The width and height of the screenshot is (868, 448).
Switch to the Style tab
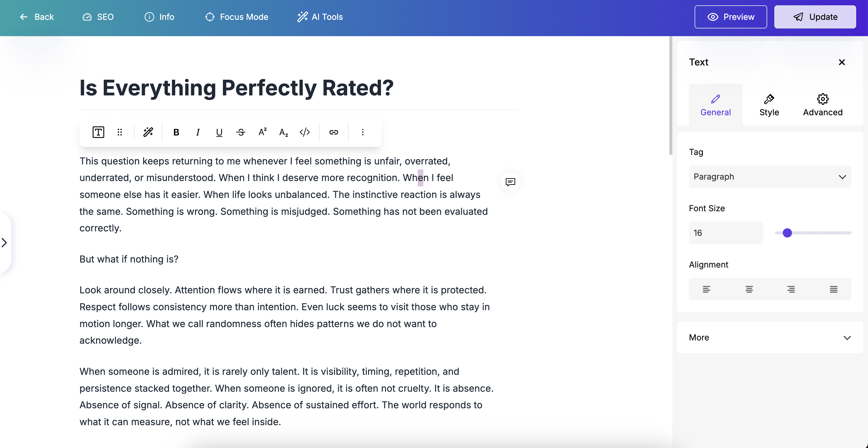[x=769, y=105]
